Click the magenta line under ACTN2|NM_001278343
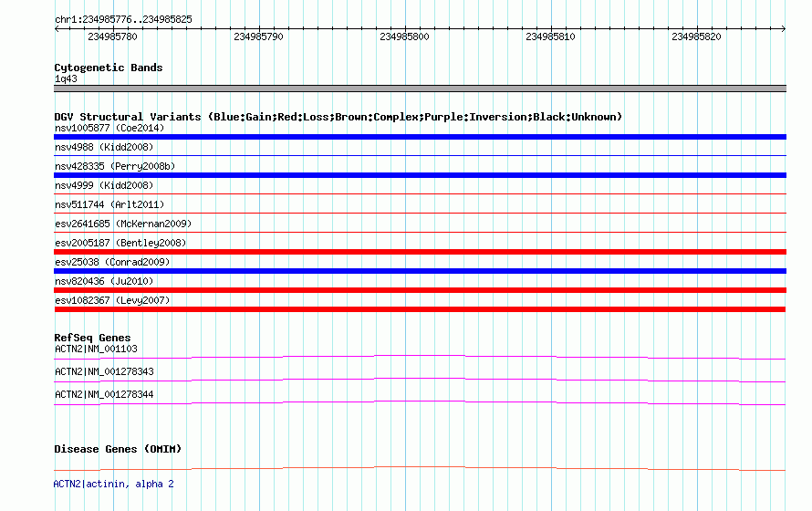This screenshot has height=511, width=812. (420, 380)
